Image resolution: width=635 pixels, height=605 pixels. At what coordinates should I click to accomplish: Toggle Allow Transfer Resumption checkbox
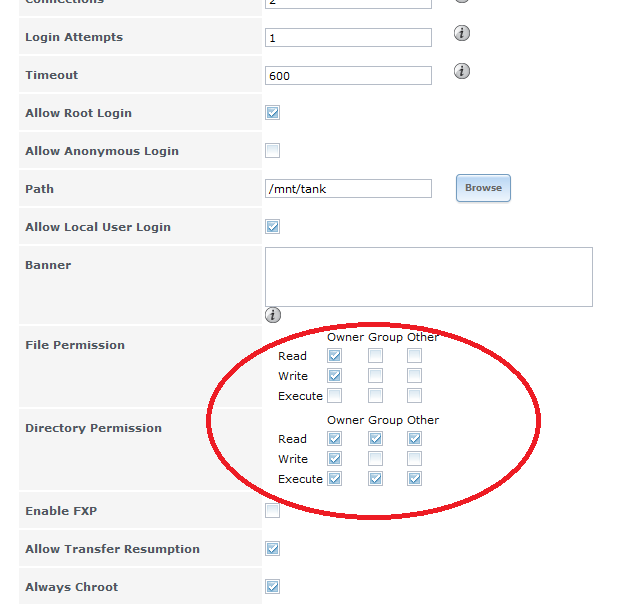tap(272, 549)
